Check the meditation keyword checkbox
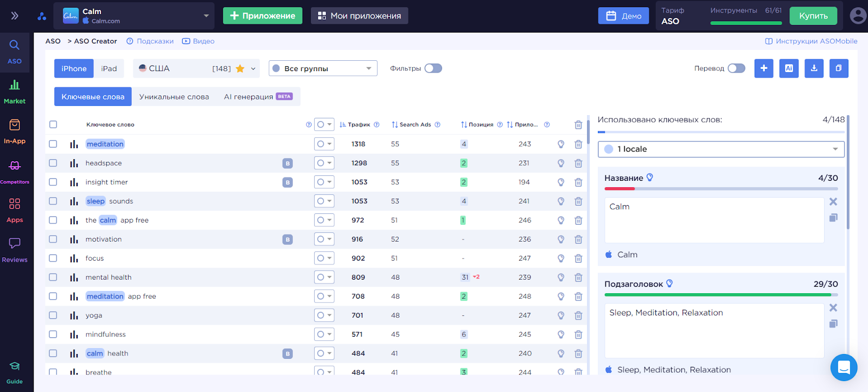This screenshot has width=868, height=392. [x=53, y=144]
